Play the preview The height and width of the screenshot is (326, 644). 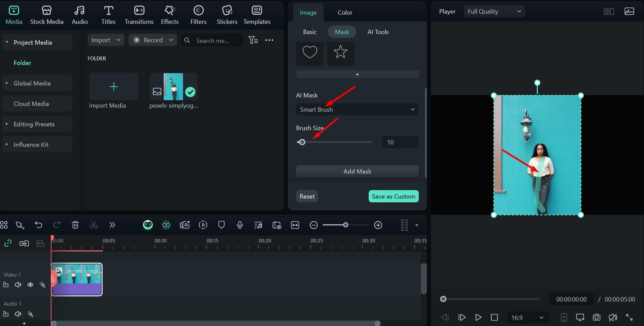click(x=478, y=317)
